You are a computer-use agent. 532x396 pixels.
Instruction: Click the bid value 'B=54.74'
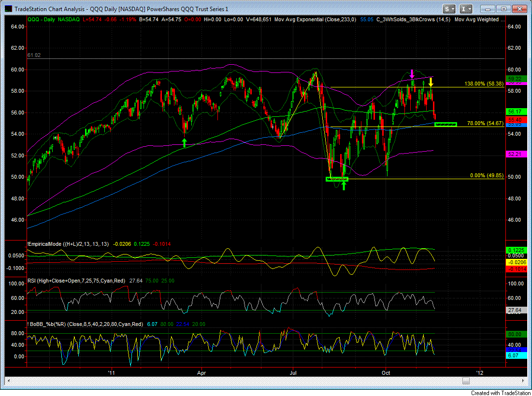tap(149, 20)
